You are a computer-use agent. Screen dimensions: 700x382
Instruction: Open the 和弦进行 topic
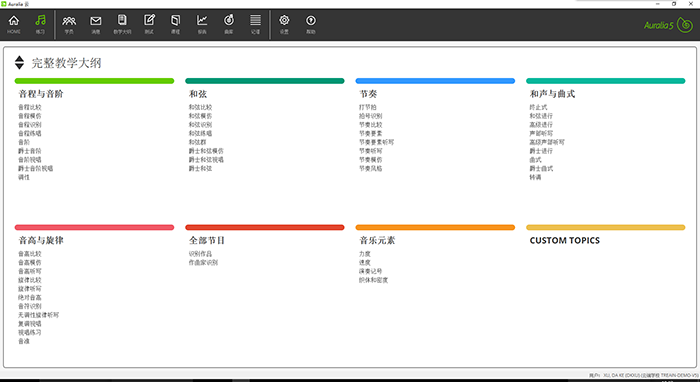(541, 116)
